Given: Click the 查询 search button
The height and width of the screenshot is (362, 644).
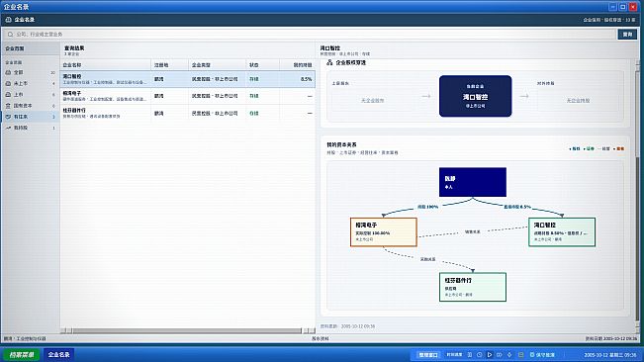Looking at the screenshot, I should 627,34.
